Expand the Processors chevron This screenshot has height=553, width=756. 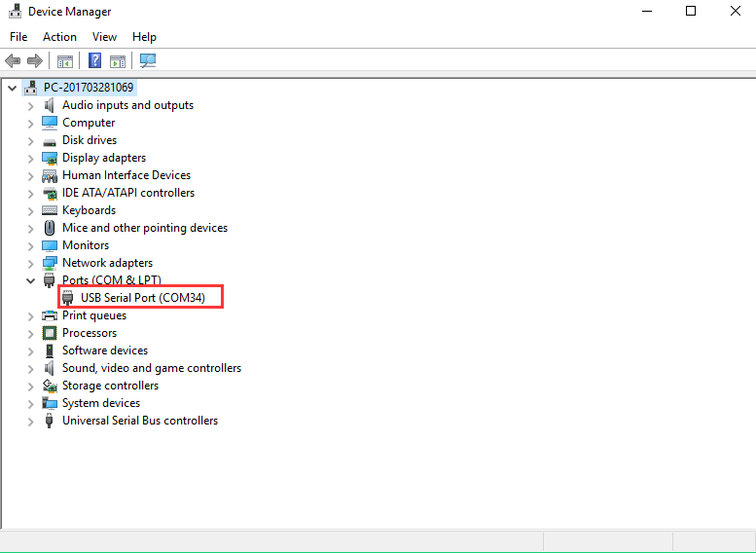pos(31,334)
